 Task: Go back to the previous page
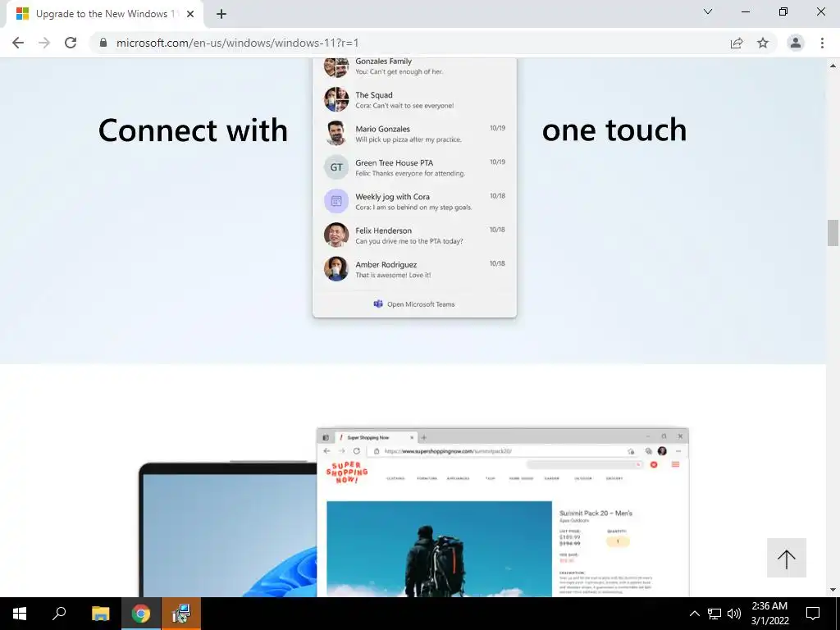(x=18, y=43)
